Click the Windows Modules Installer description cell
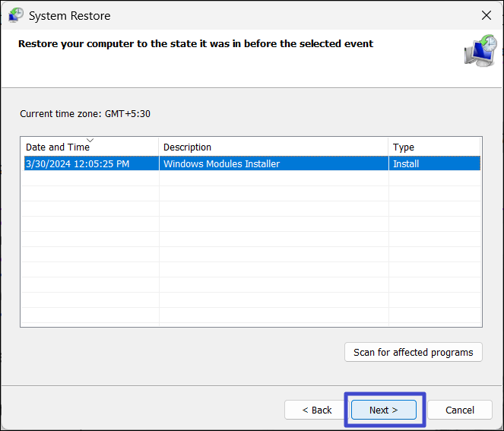This screenshot has width=504, height=431. (221, 163)
